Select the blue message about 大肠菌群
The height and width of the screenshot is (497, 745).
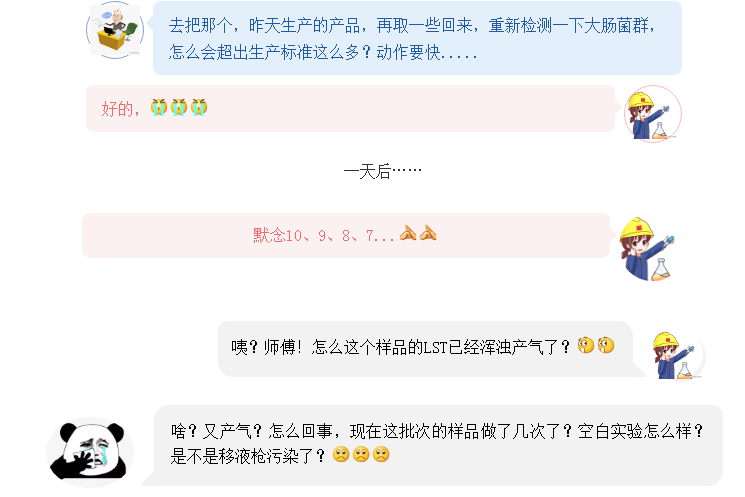pyautogui.click(x=417, y=38)
